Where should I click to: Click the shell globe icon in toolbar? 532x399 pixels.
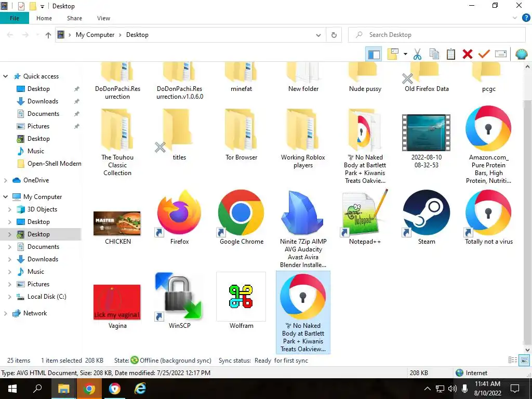(521, 54)
